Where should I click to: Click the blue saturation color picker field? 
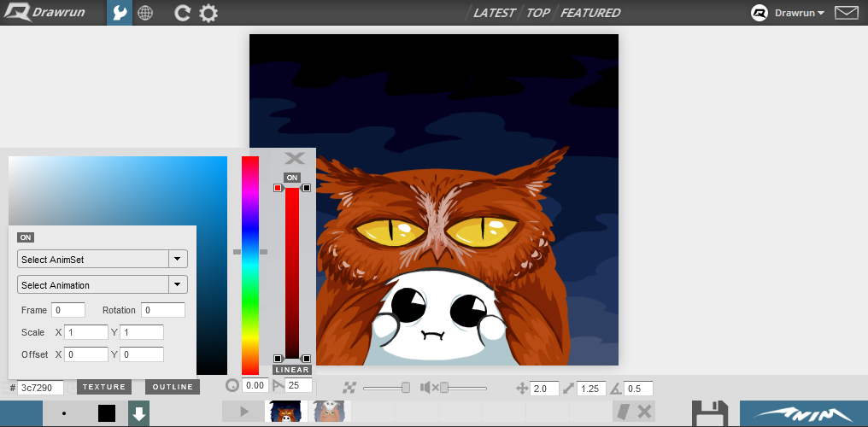point(118,190)
